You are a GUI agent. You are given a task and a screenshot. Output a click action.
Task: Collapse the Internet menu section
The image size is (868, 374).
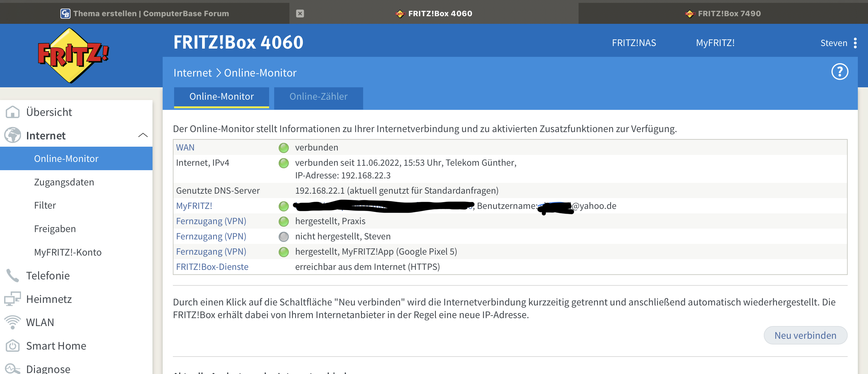tap(143, 135)
